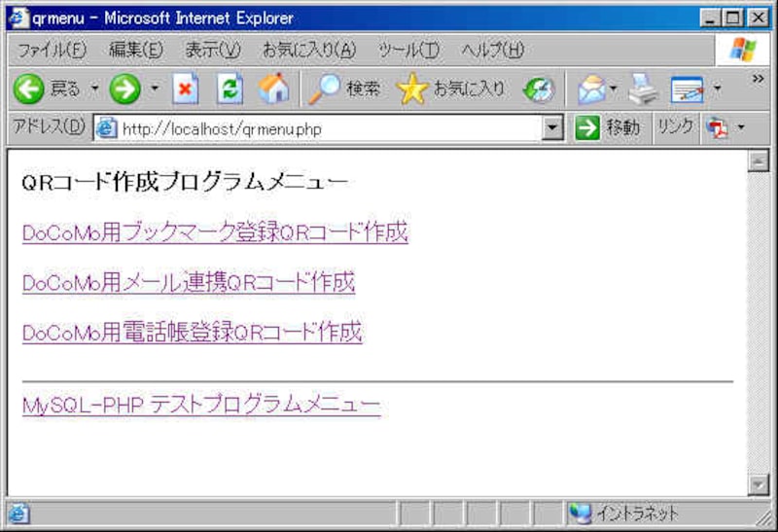
Task: Expand toolbar overflow chevron »
Action: point(758,79)
